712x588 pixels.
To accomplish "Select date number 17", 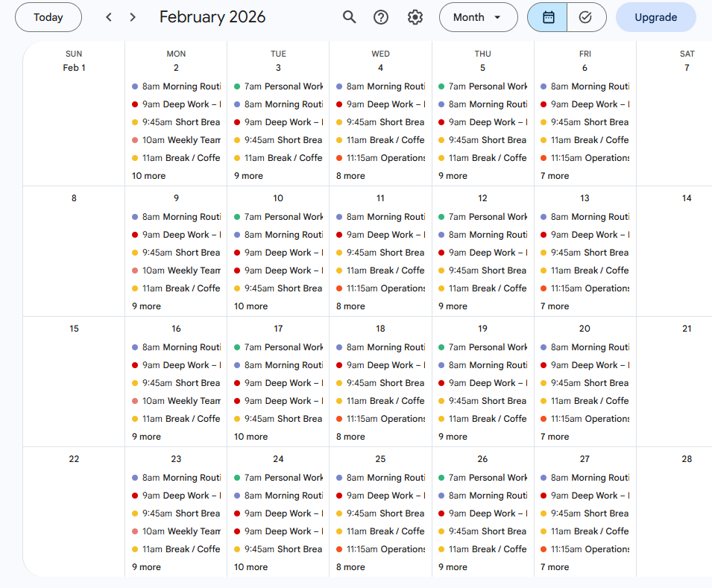I will [278, 328].
